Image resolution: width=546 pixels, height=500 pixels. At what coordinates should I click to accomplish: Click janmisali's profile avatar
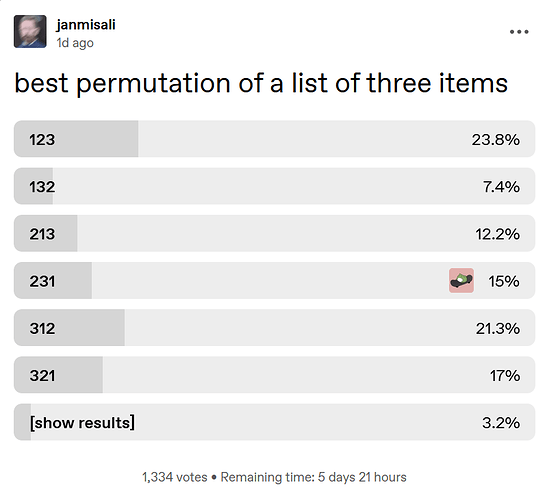point(30,31)
